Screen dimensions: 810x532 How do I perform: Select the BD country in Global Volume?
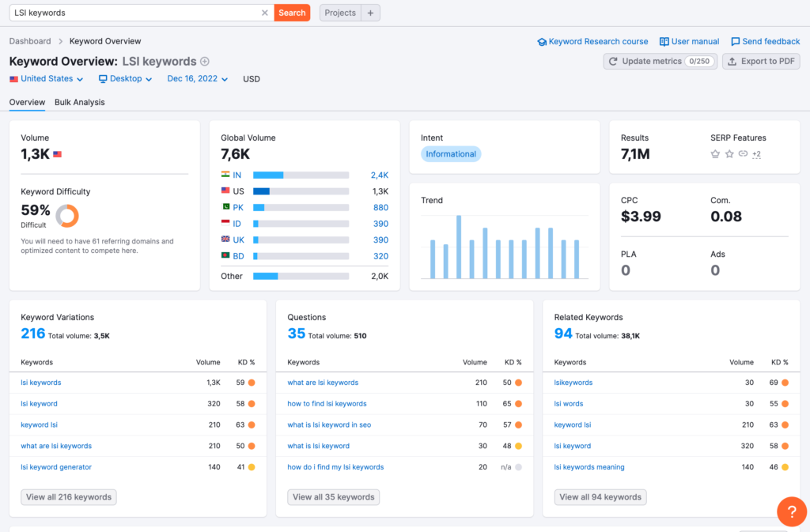tap(238, 256)
